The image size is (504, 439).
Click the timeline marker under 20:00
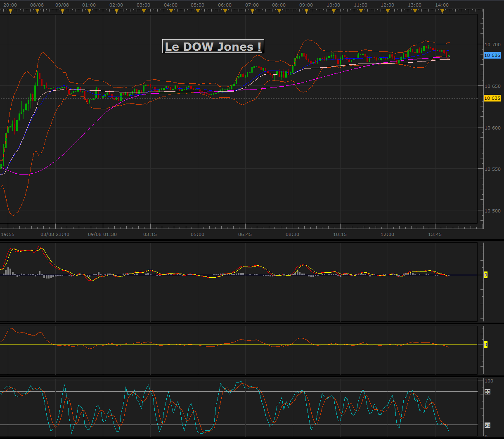[x=10, y=11]
